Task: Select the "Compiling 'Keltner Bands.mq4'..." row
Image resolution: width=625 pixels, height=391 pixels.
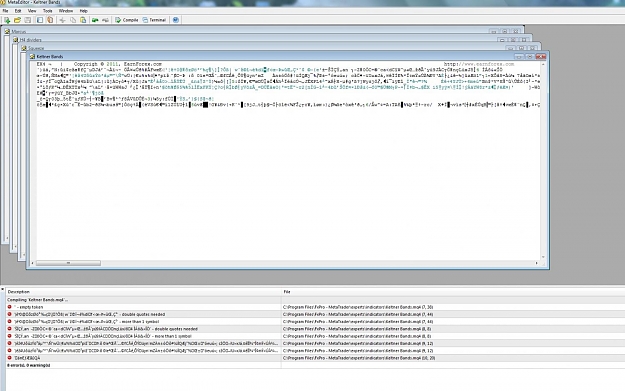Action: 315,300
